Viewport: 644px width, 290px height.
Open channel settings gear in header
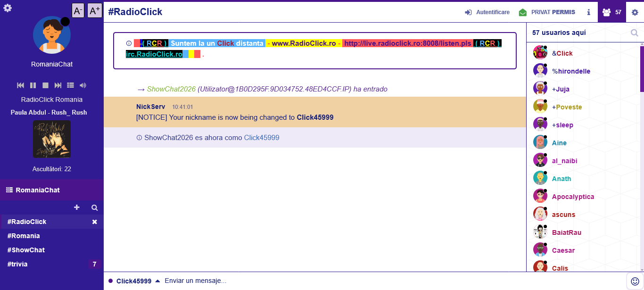tap(635, 12)
